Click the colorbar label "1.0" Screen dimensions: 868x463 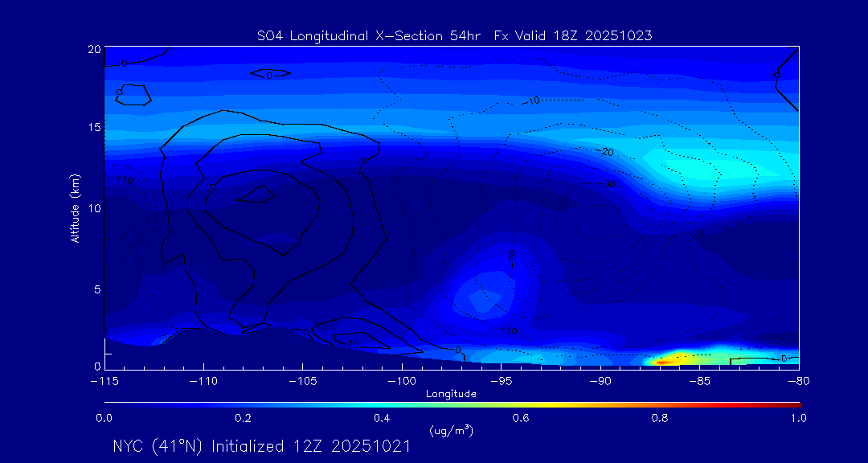tap(799, 419)
